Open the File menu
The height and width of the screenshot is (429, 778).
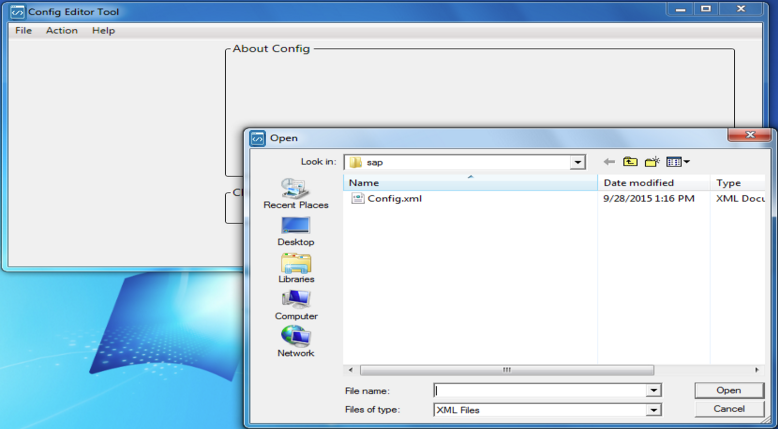(23, 31)
